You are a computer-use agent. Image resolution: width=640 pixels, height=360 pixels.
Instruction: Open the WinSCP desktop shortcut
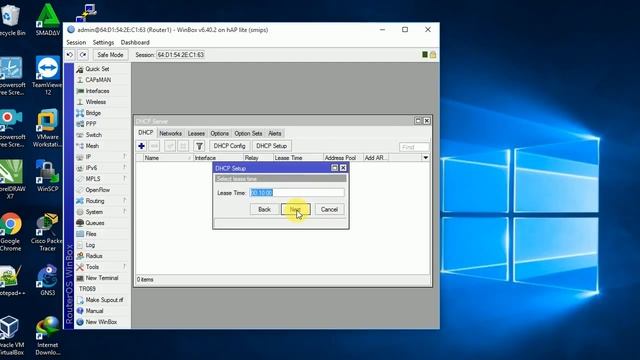pyautogui.click(x=47, y=176)
